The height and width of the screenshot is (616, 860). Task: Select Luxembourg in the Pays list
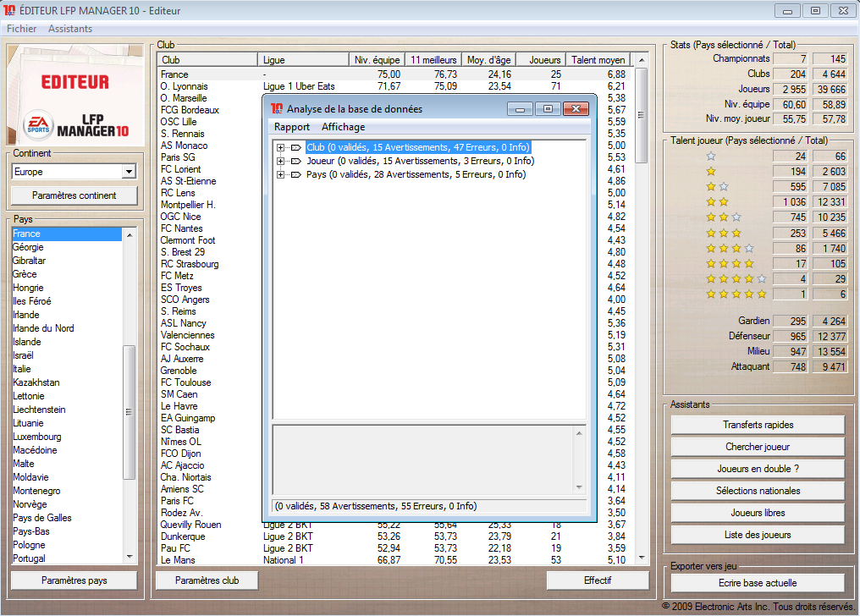coord(66,437)
